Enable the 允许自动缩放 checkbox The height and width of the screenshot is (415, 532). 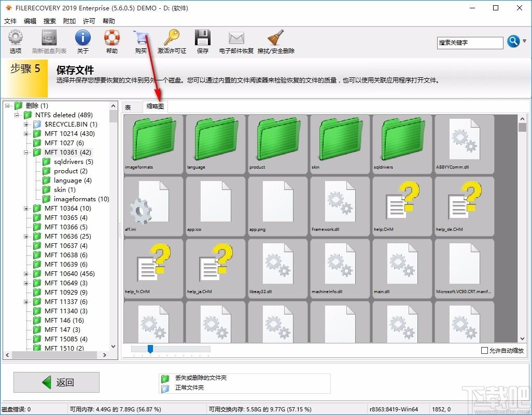pos(484,351)
